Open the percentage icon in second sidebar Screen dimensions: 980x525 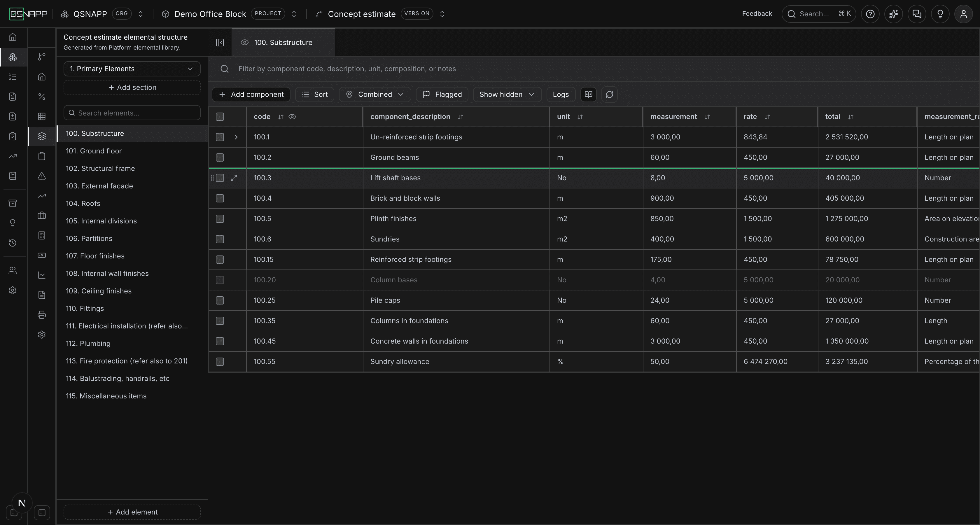(42, 97)
